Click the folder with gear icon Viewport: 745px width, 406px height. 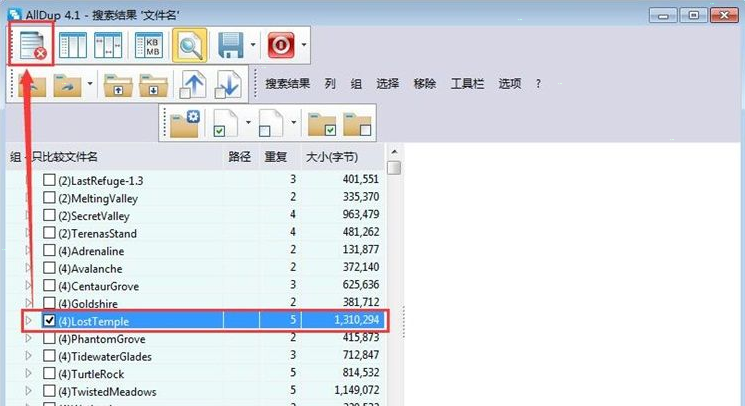pos(186,124)
